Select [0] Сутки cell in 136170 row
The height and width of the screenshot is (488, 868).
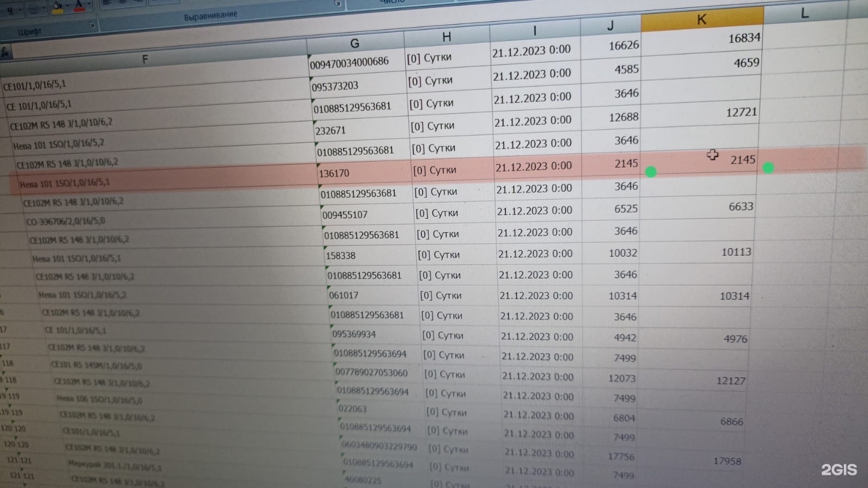click(x=453, y=170)
